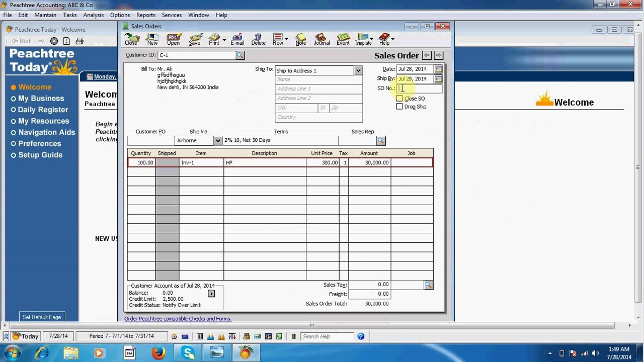
Task: Open the Template dropdown arrow
Action: click(372, 39)
